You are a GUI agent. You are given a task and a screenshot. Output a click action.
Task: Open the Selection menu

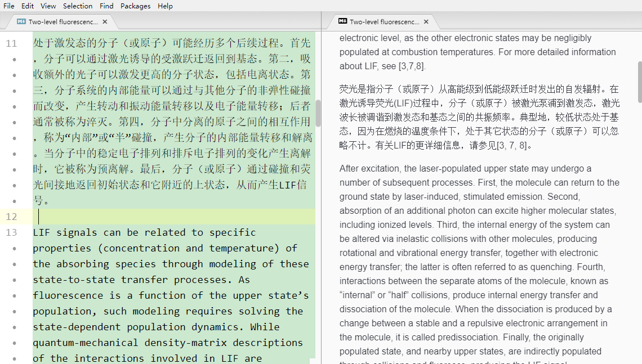point(78,6)
